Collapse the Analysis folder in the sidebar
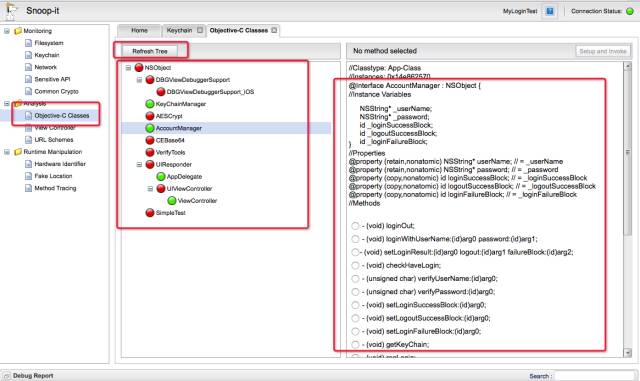Viewport: 640px width, 381px height. click(7, 103)
